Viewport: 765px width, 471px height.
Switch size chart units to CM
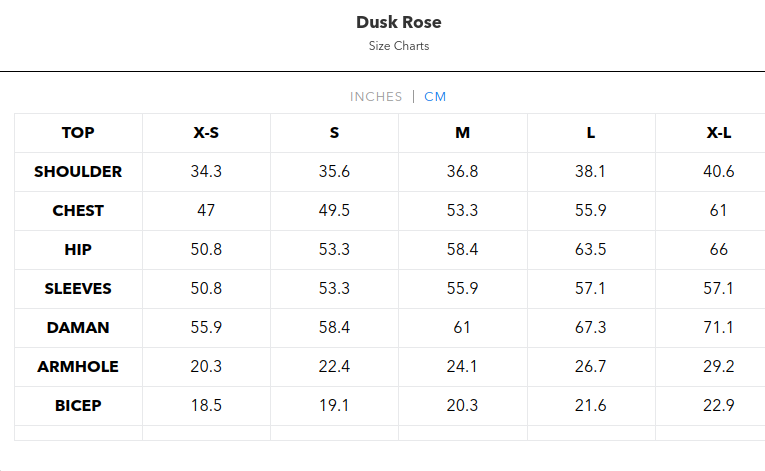pos(435,97)
